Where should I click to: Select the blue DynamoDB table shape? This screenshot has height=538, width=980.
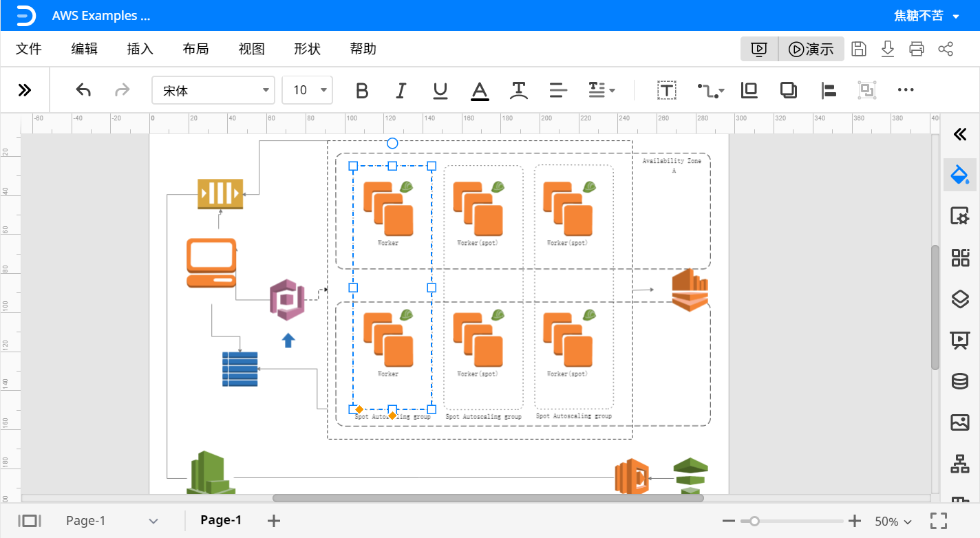[240, 369]
